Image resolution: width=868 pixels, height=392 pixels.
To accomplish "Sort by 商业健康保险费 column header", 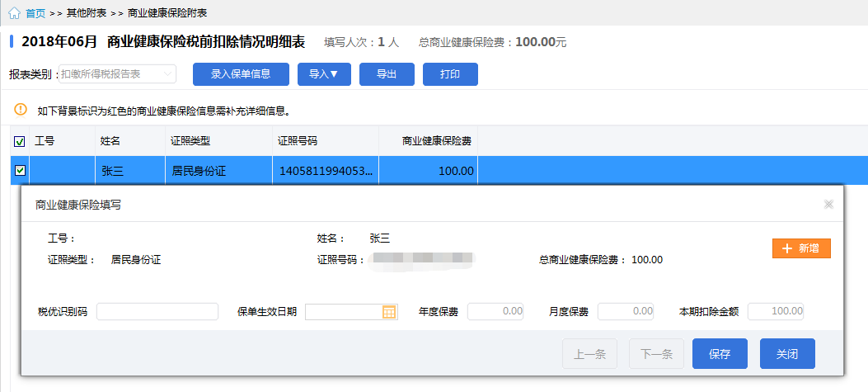I will coord(435,141).
